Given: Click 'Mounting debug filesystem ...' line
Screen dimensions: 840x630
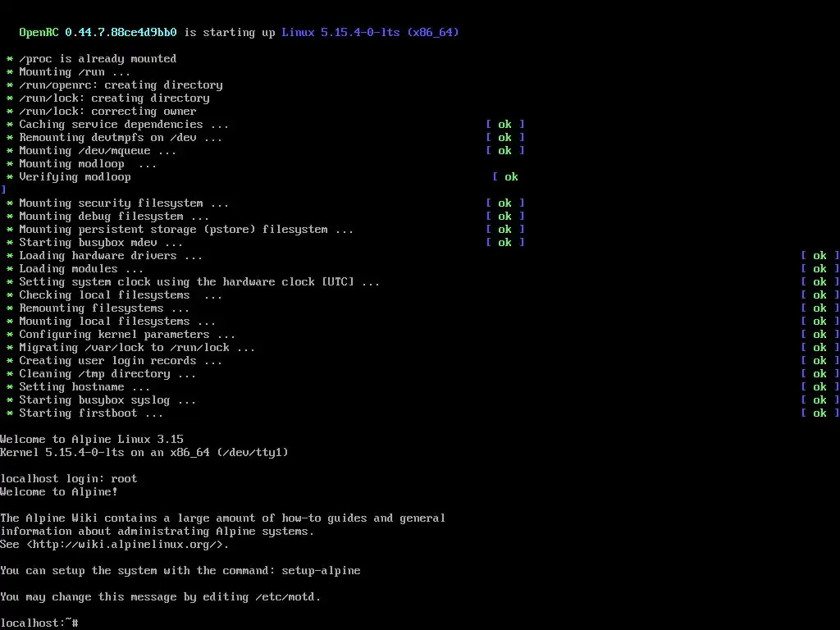Looking at the screenshot, I should point(114,216).
